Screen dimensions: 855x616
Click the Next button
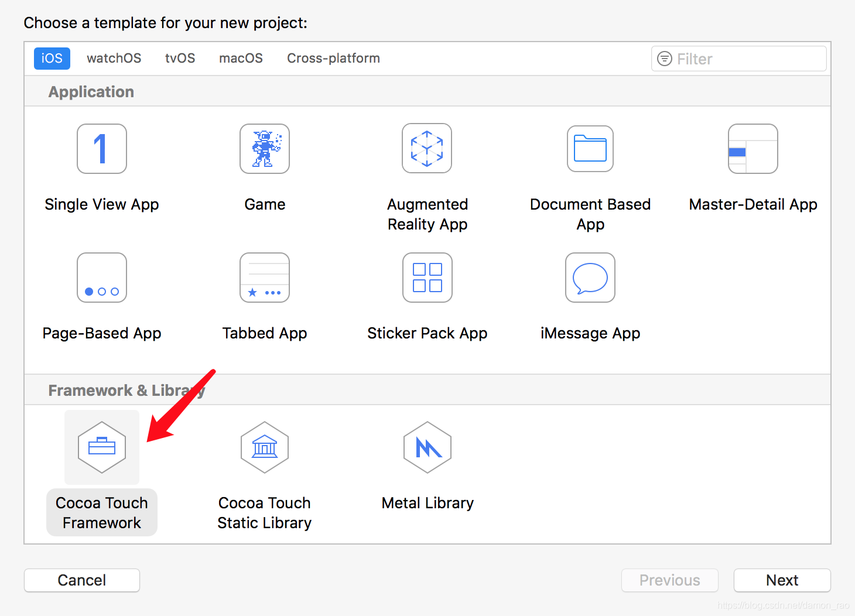782,580
